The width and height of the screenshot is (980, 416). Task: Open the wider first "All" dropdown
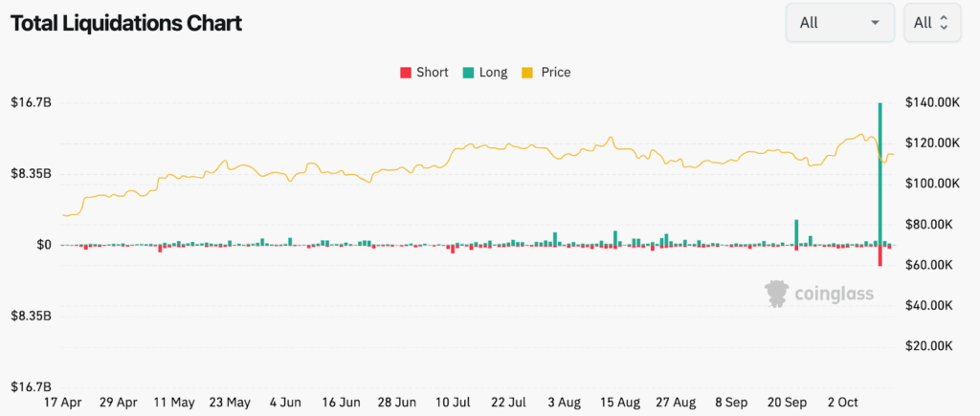839,23
